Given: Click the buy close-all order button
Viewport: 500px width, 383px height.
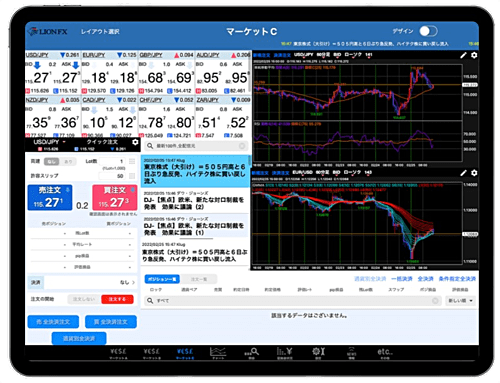Looking at the screenshot, I should pyautogui.click(x=111, y=322).
